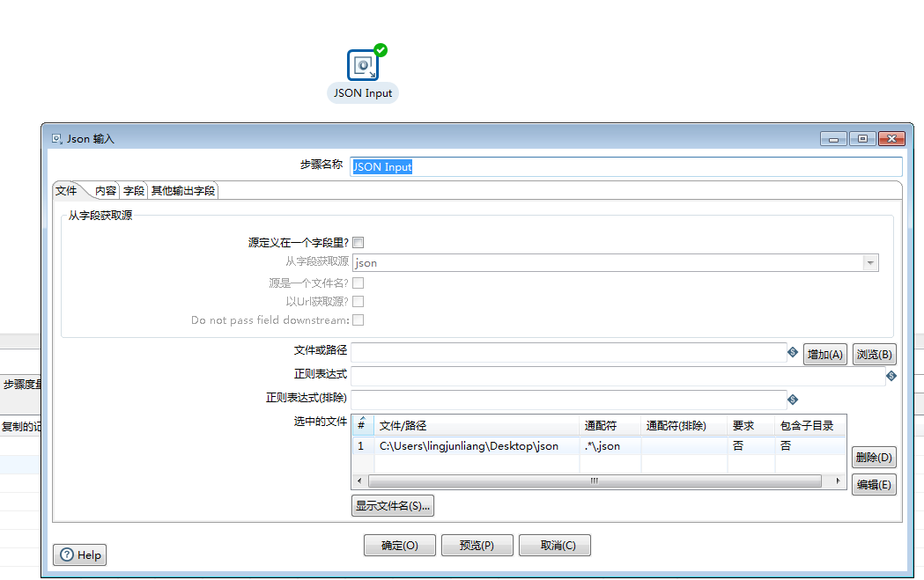Check the 源是一个文件名? checkbox
The width and height of the screenshot is (924, 580).
pos(359,282)
